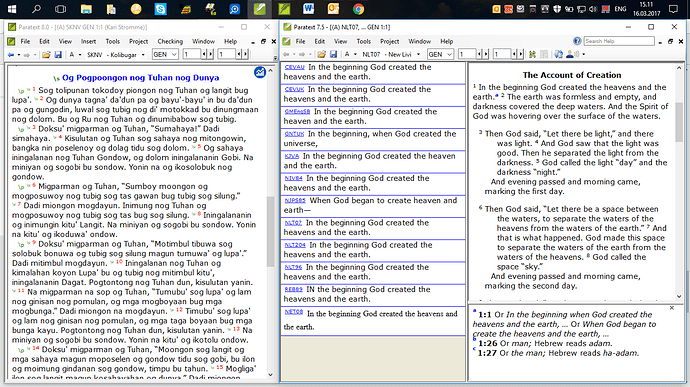Open File Explorer from the taskbar
This screenshot has height=387, width=690.
point(86,9)
